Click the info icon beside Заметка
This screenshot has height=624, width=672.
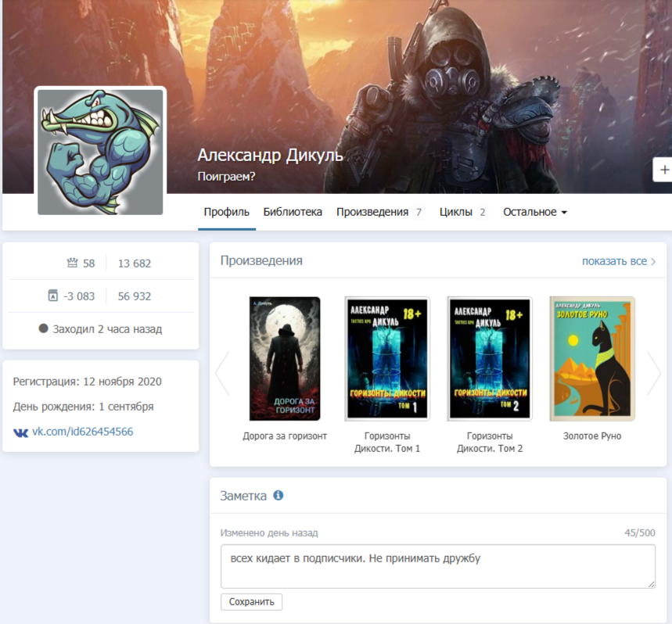(278, 496)
